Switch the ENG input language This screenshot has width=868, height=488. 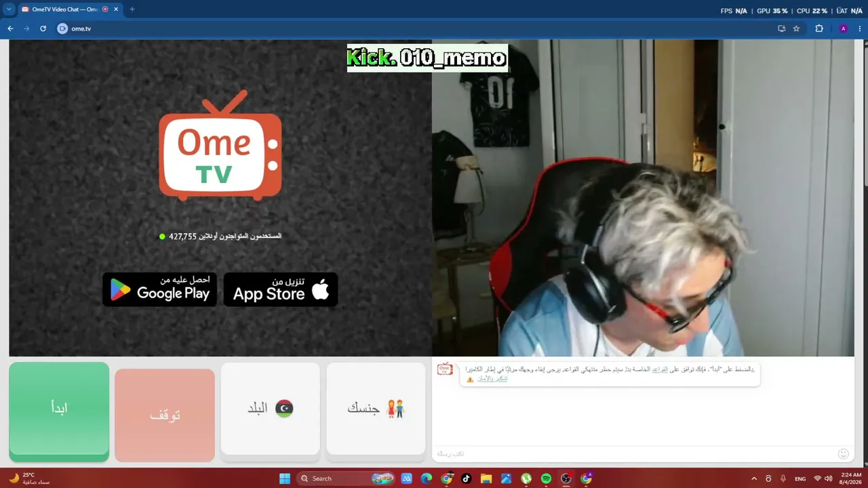[x=800, y=479]
